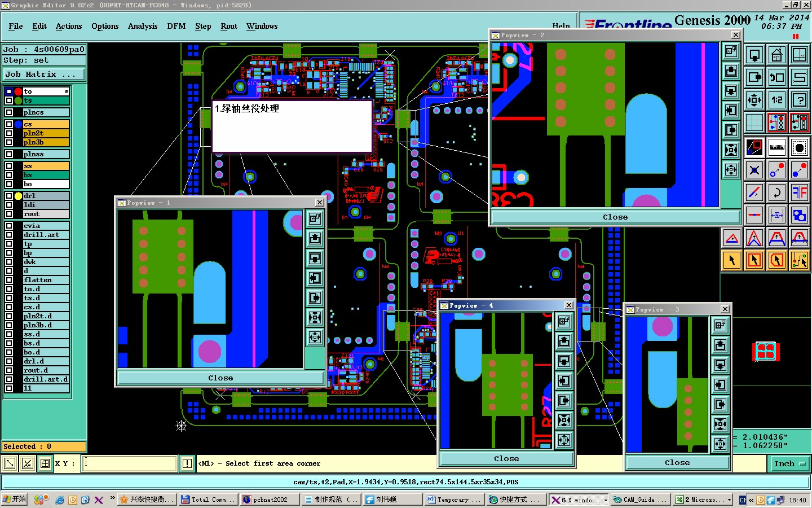Click into the X Y coordinate input field
812x508 pixels.
coord(130,463)
